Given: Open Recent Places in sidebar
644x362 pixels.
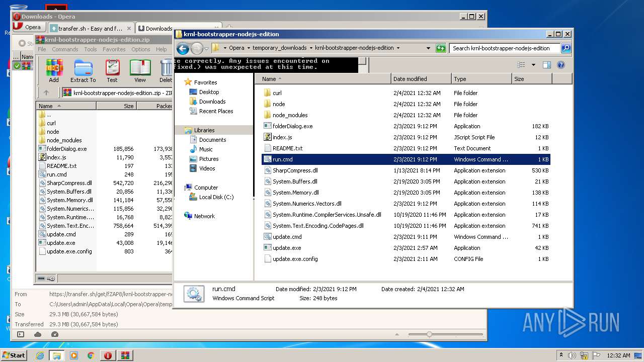Looking at the screenshot, I should pos(216,111).
